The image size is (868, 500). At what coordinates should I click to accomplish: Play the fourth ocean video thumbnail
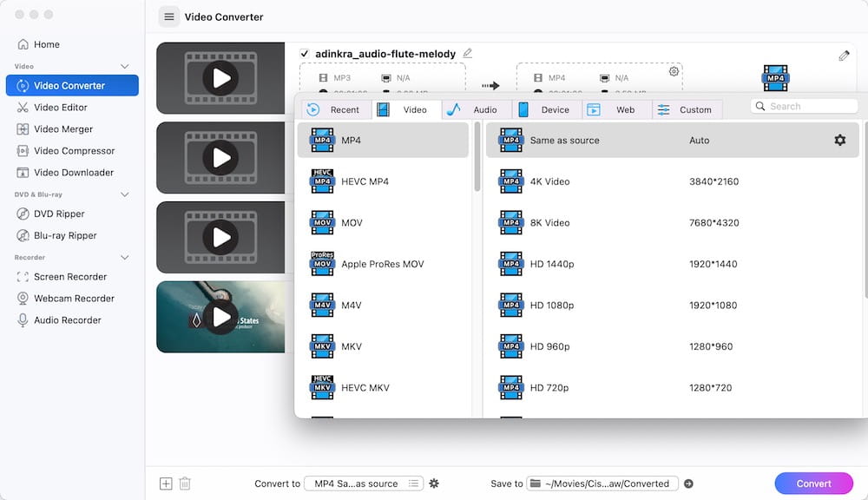pos(220,317)
